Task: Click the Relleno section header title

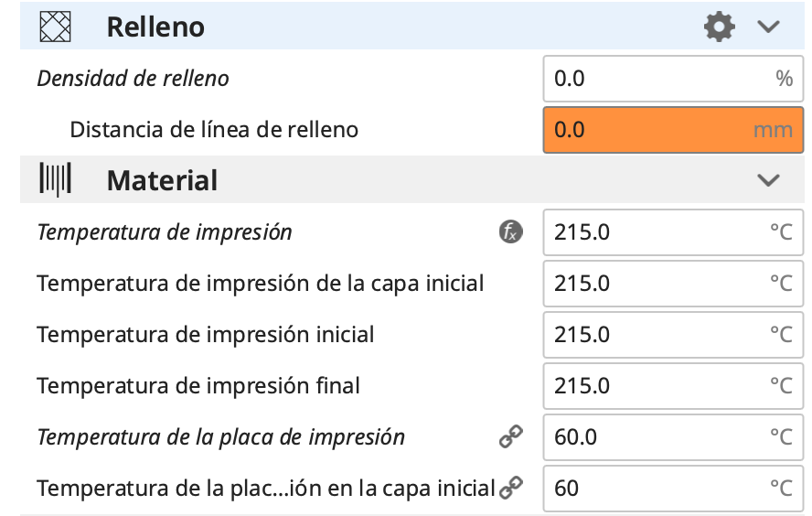Action: tap(155, 27)
